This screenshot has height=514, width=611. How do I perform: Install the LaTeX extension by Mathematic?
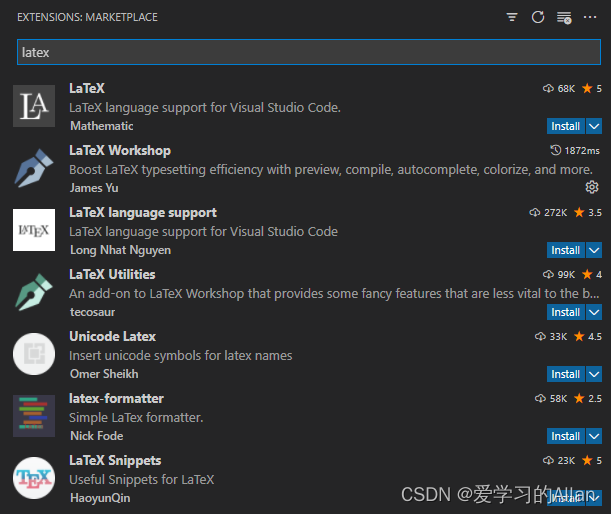tap(565, 126)
